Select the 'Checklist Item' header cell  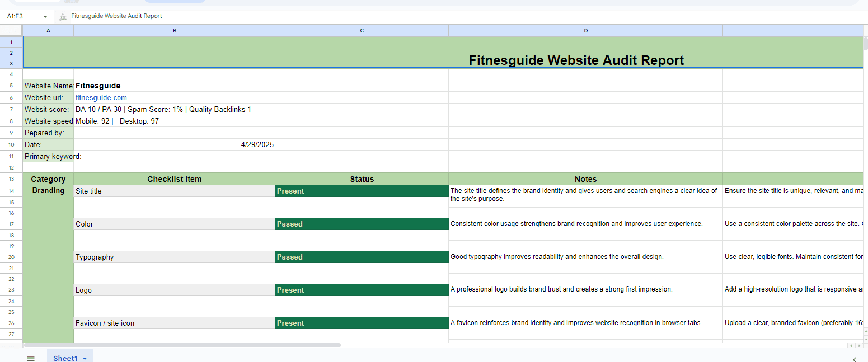coord(174,179)
